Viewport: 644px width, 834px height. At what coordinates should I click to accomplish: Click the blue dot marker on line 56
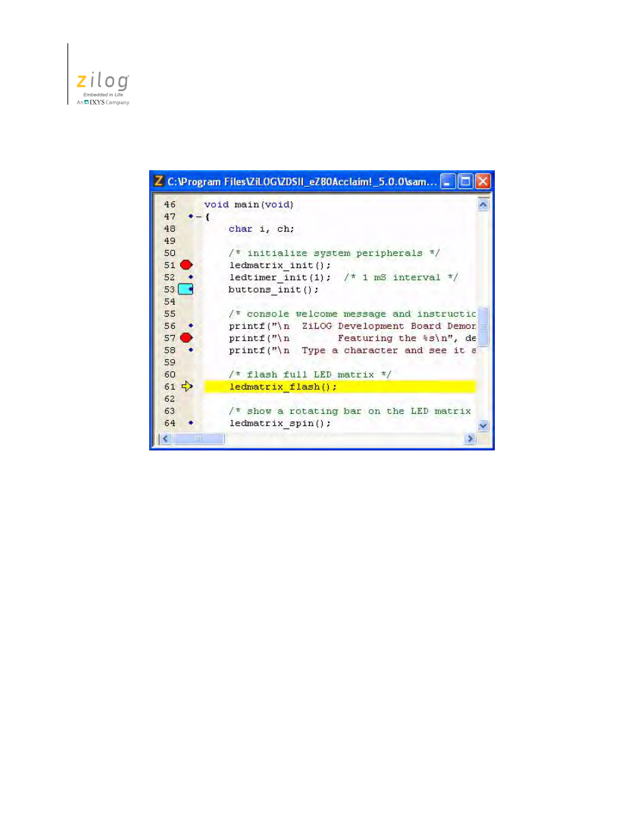190,325
